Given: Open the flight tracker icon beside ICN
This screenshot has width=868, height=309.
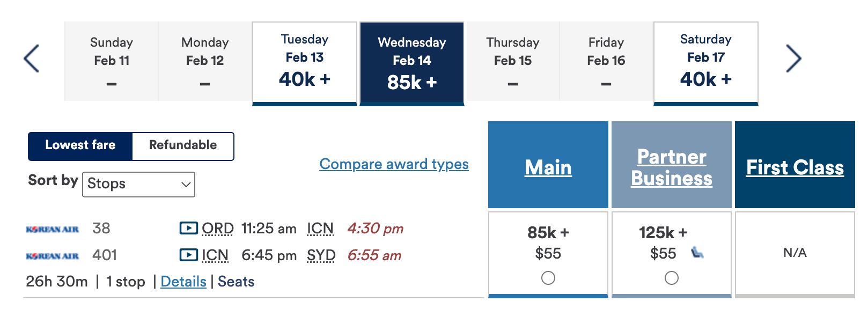Looking at the screenshot, I should [x=187, y=255].
